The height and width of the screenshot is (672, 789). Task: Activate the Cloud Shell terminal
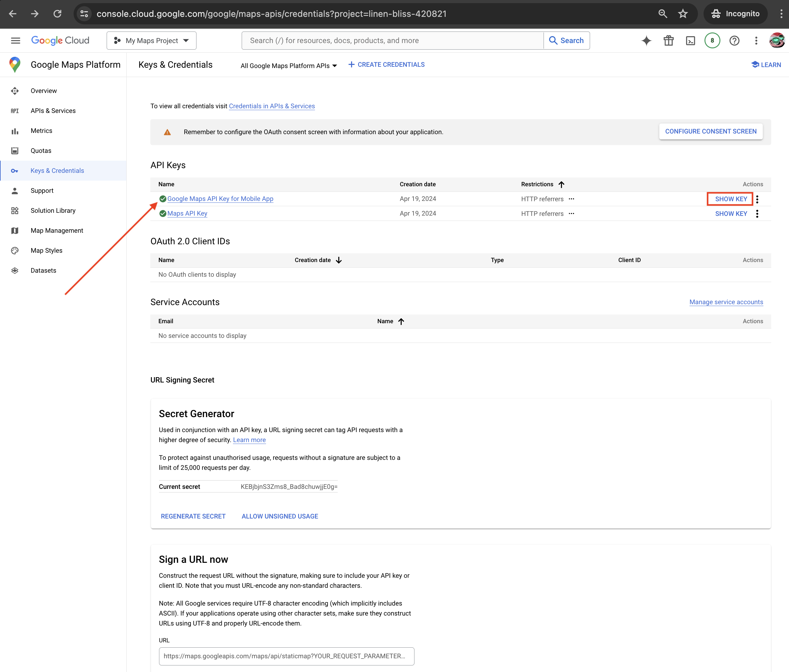[x=690, y=40]
